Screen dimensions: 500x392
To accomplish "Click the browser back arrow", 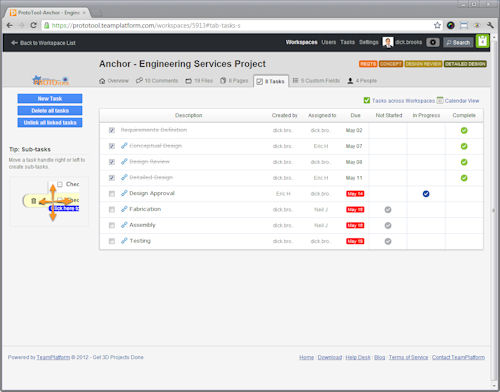I will point(10,25).
